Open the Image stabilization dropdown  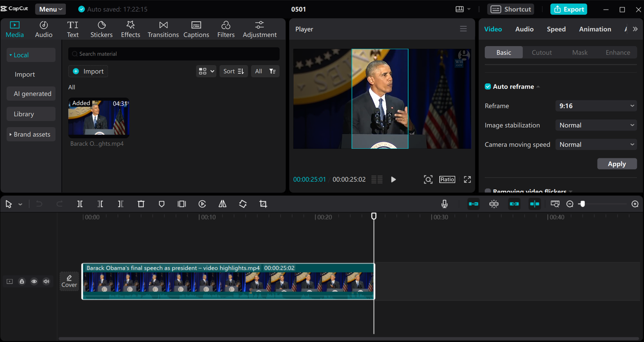pos(596,125)
